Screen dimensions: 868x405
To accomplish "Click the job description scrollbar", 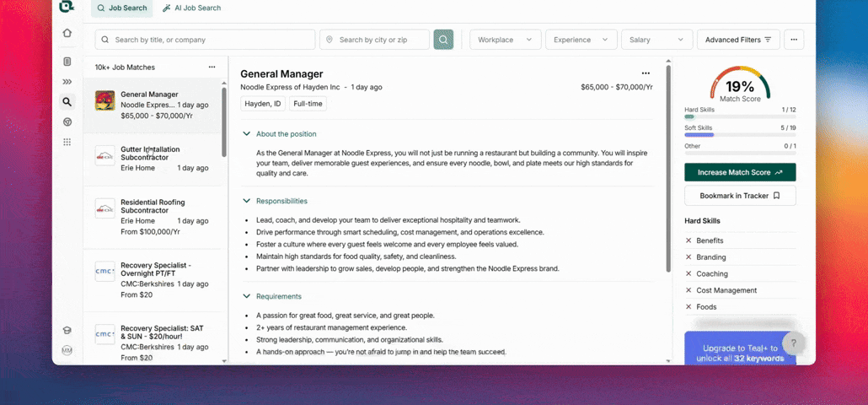I will click(x=668, y=169).
